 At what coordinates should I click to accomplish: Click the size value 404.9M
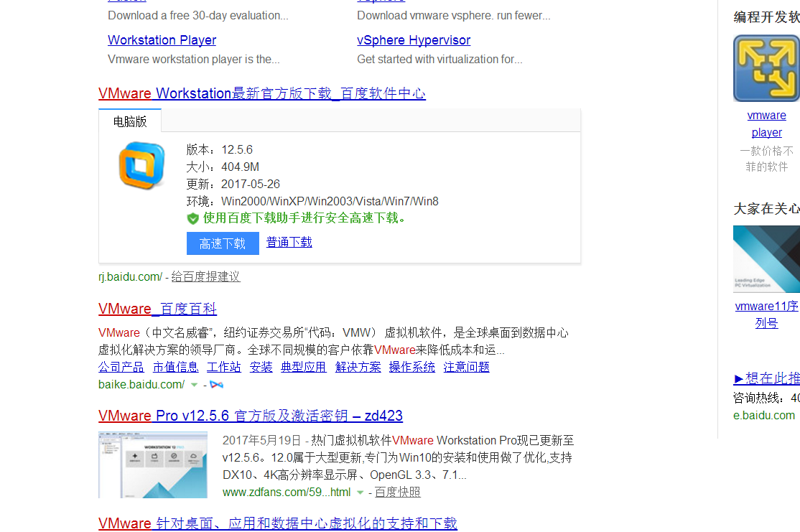[x=241, y=167]
